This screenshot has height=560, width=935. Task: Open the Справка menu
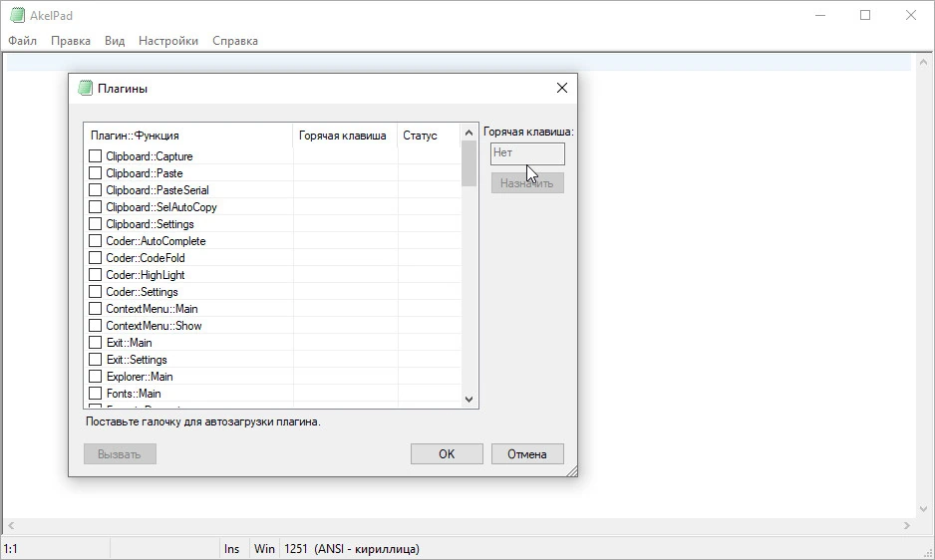[235, 41]
